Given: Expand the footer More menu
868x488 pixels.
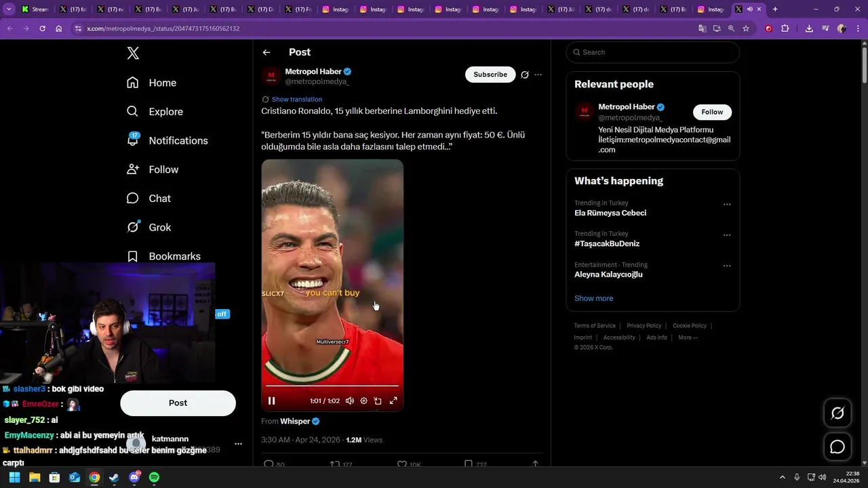Looking at the screenshot, I should [x=688, y=338].
